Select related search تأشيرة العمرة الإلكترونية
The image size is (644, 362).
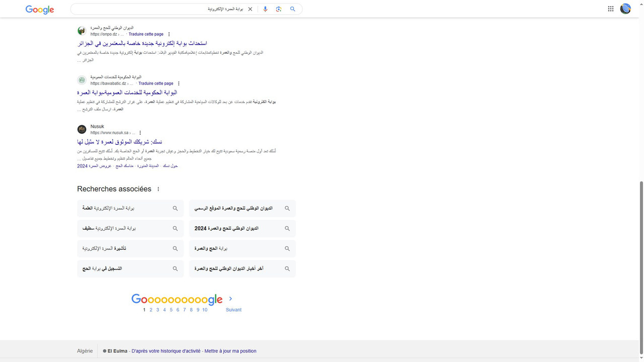(x=130, y=248)
